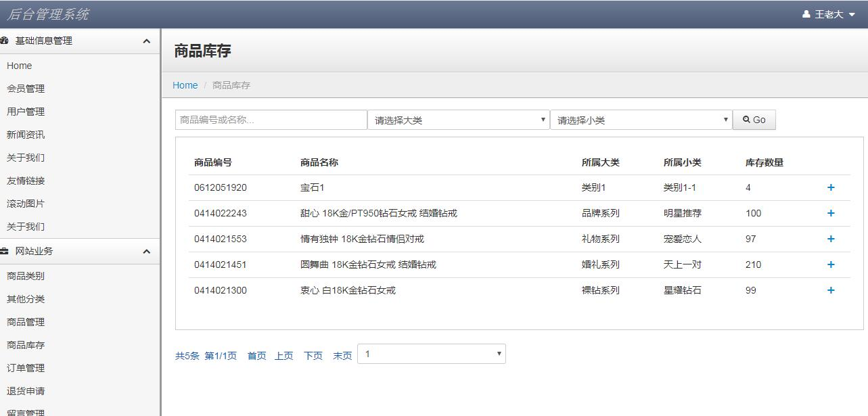Open the page number dropdown

tap(432, 354)
